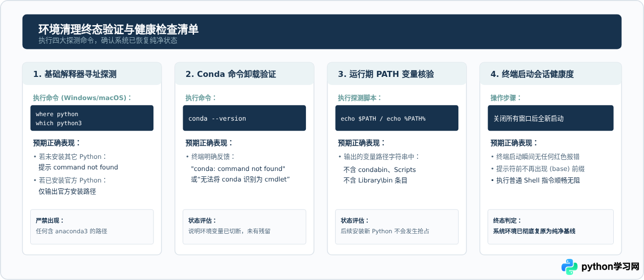Click bullet 提示符前不再出现 (base) 前缀
Image resolution: width=644 pixels, height=280 pixels.
pyautogui.click(x=537, y=169)
